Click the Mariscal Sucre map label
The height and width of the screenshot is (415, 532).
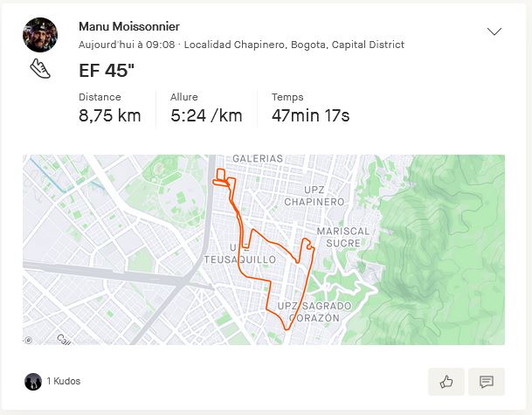tap(344, 237)
